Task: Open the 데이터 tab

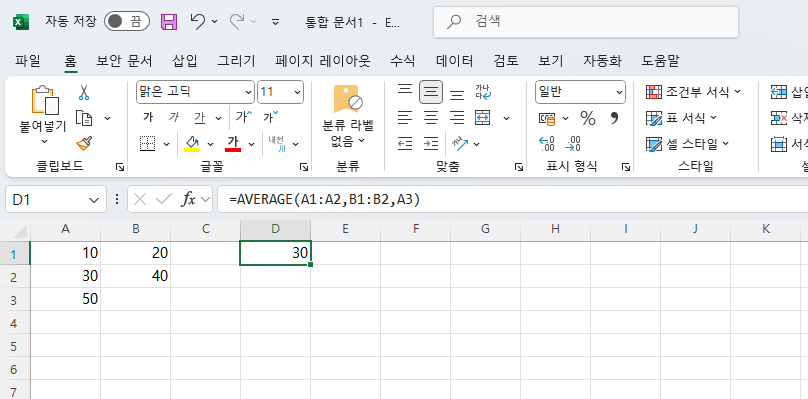Action: click(x=454, y=61)
